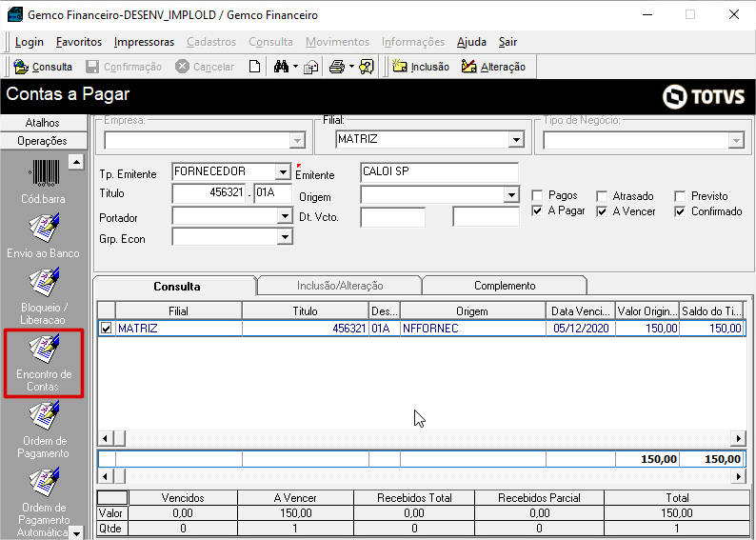Click the printer icon in toolbar
Viewport: 756px width, 540px height.
point(337,67)
